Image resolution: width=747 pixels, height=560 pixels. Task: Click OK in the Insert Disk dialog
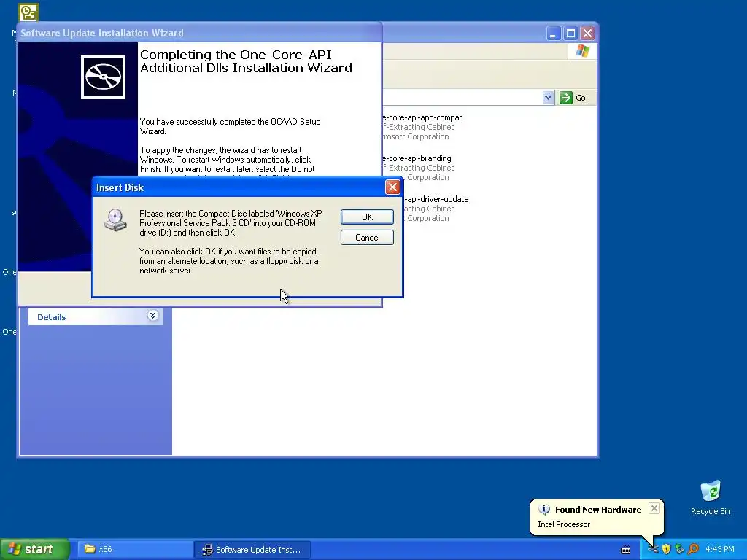pyautogui.click(x=367, y=217)
